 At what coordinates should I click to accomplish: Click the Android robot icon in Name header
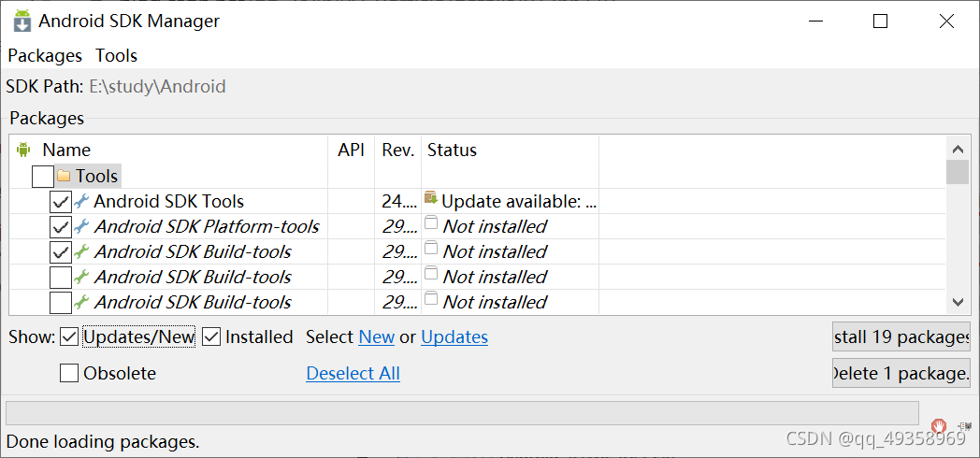[x=23, y=150]
